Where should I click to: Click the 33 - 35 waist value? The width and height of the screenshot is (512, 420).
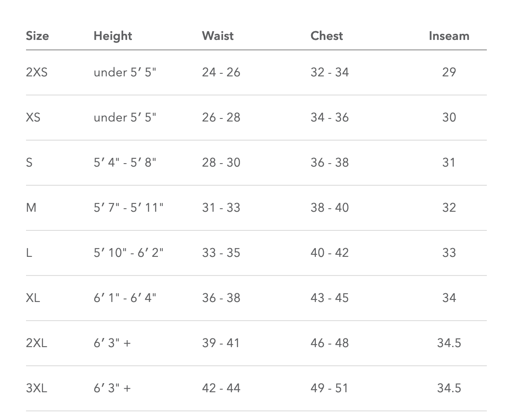click(221, 253)
